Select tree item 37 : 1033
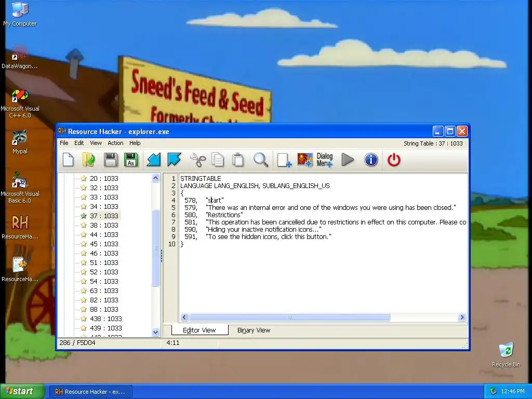This screenshot has height=399, width=532. coord(104,216)
